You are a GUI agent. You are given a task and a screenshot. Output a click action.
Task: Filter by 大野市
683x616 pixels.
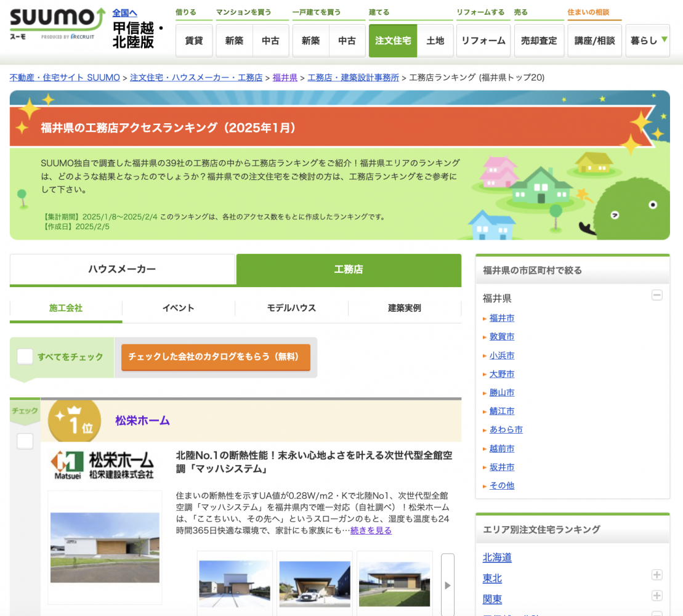click(501, 374)
